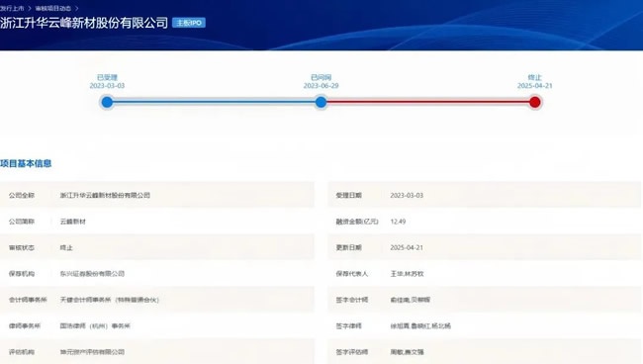
Task: Click the 项目基本信息 section heading
Action: point(26,163)
